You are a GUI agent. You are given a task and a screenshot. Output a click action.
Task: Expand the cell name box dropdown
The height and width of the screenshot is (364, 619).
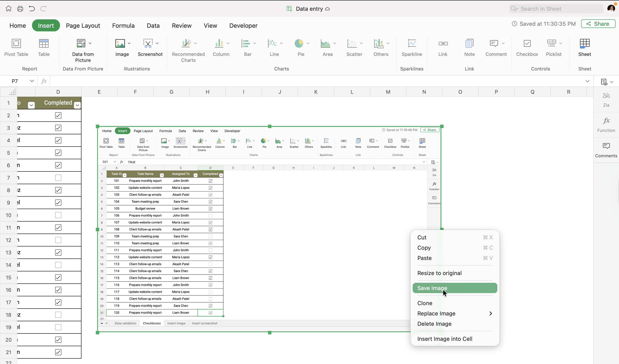(x=32, y=81)
